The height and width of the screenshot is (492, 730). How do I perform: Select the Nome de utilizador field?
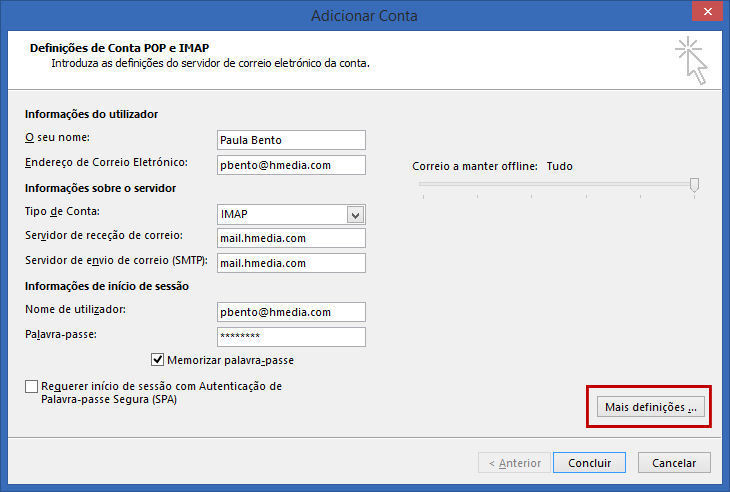[291, 312]
